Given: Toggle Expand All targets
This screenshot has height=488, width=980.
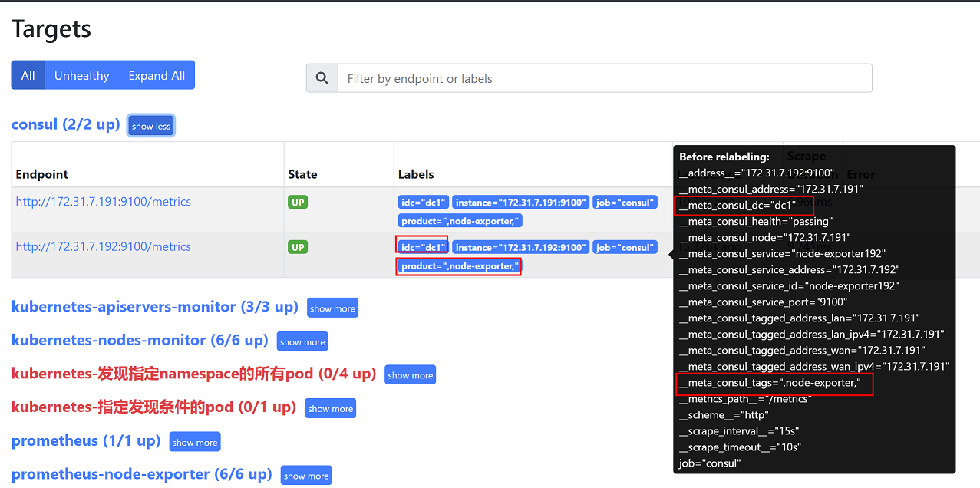Looking at the screenshot, I should click(x=157, y=75).
